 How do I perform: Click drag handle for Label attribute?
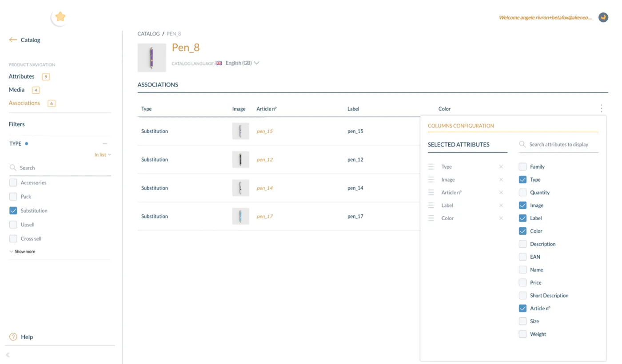[431, 206]
